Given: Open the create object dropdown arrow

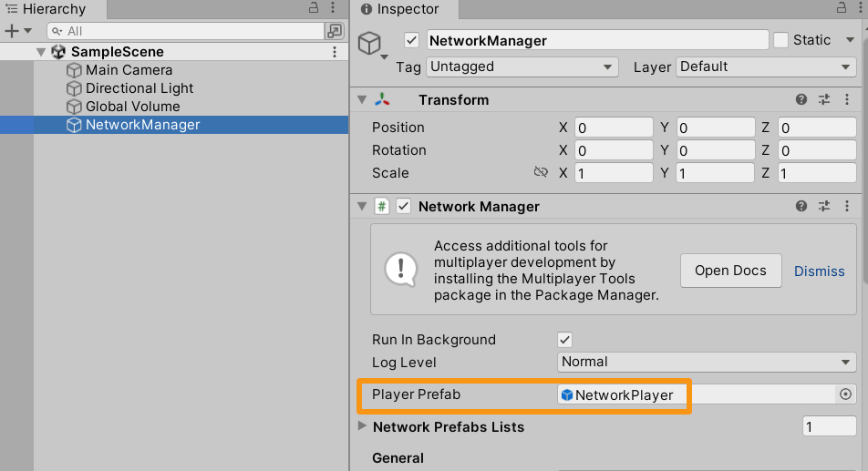Looking at the screenshot, I should (27, 31).
